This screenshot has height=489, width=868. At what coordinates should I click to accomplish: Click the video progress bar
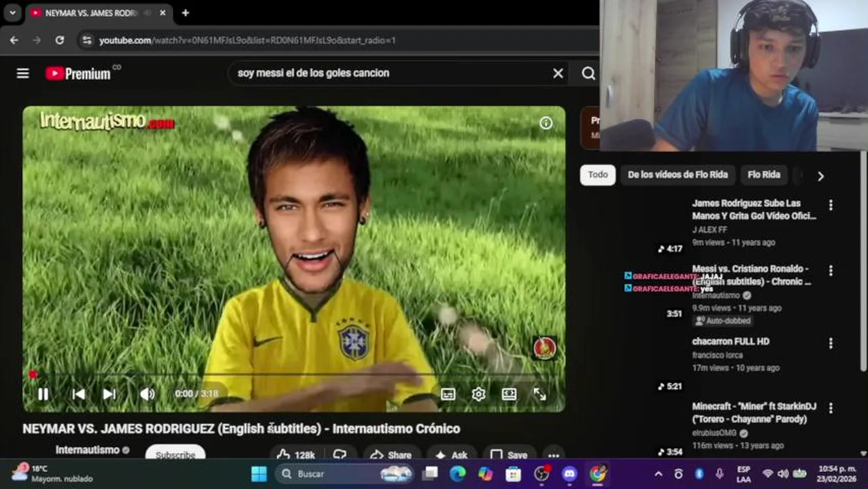point(293,374)
